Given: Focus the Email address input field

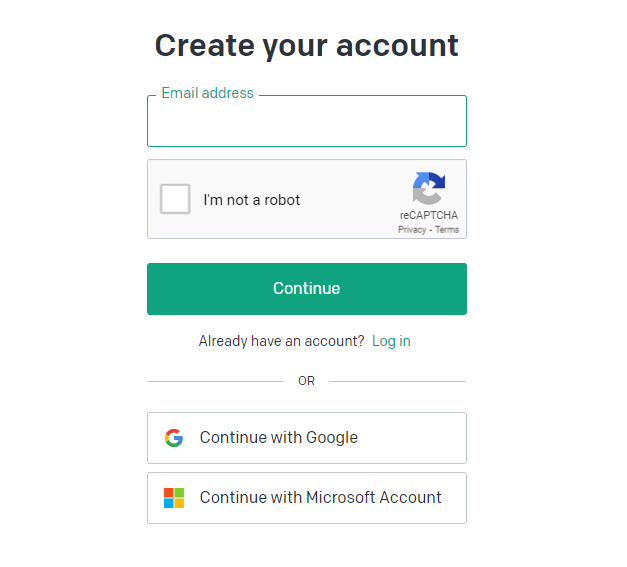Looking at the screenshot, I should pos(307,121).
